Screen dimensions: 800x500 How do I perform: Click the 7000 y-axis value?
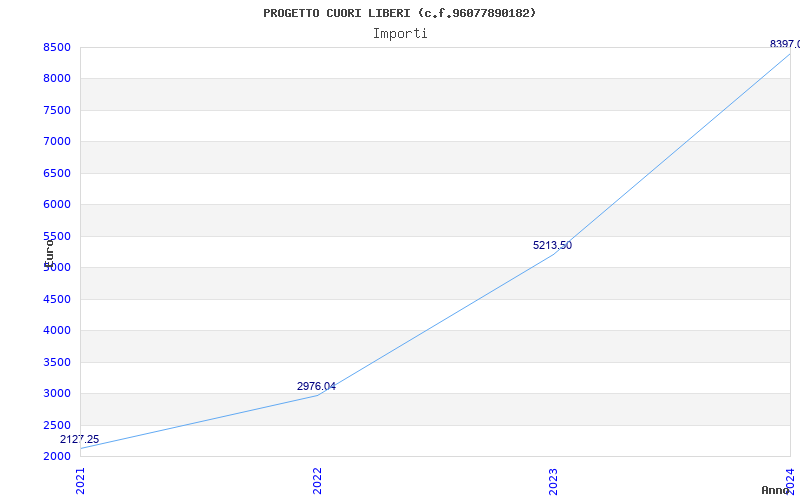point(56,141)
